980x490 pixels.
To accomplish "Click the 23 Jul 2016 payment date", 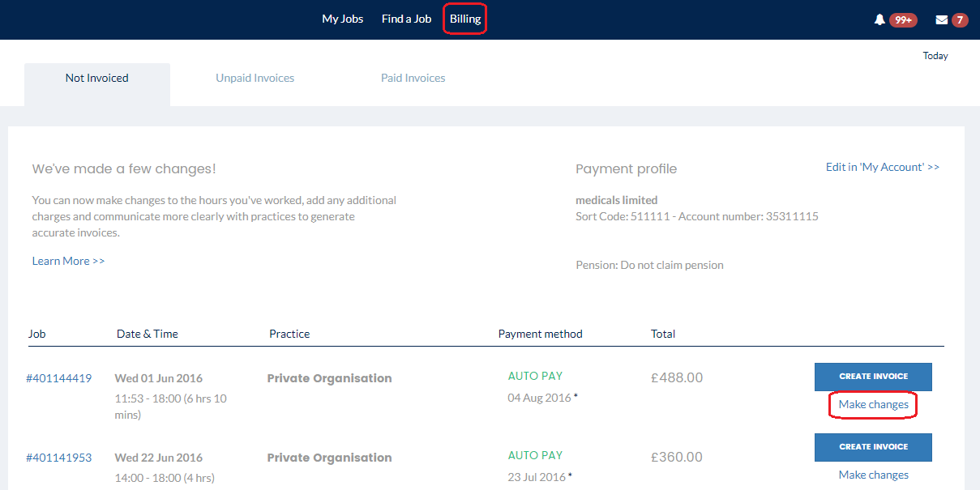I will (537, 477).
